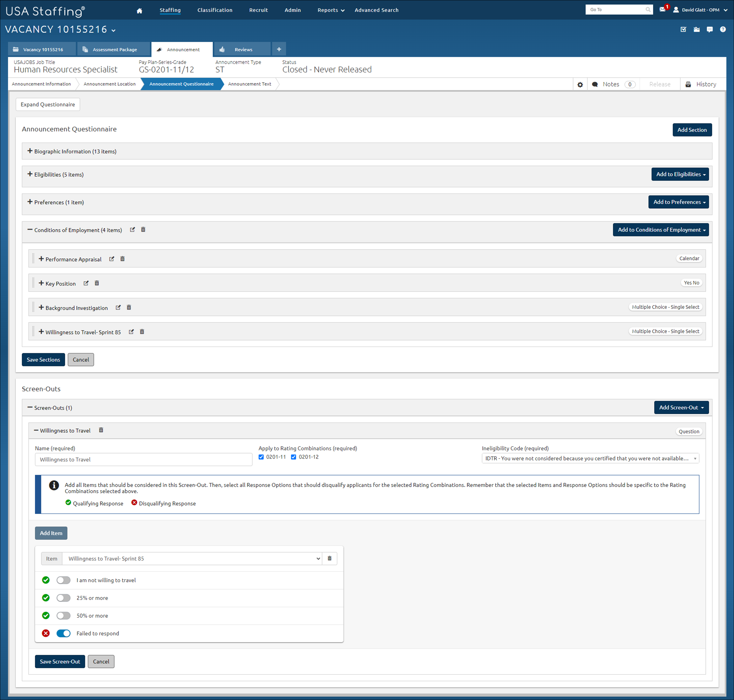The image size is (734, 700).
Task: Delete the Performance Appraisal item
Action: point(122,259)
